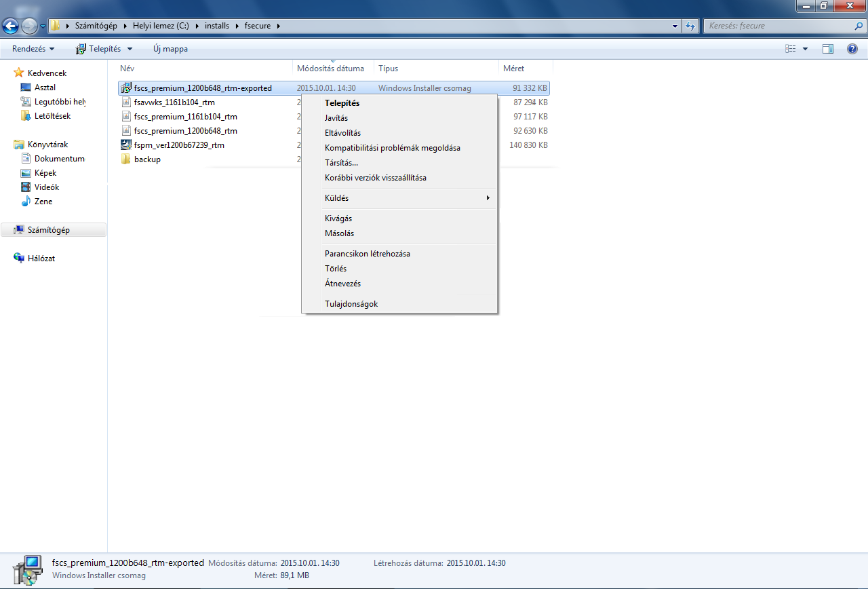Image resolution: width=868 pixels, height=589 pixels.
Task: Choose Korábbi verziók visszaállítása
Action: point(399,178)
